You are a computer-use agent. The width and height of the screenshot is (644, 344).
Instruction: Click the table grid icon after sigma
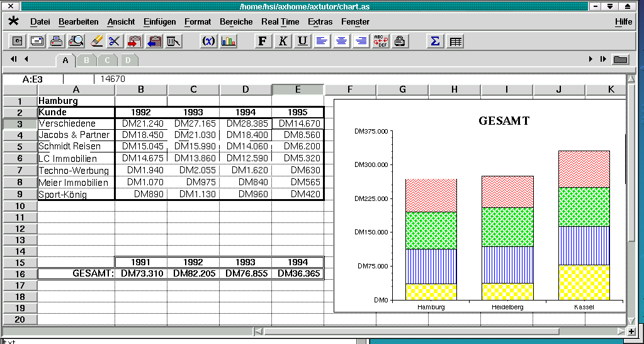(x=455, y=42)
